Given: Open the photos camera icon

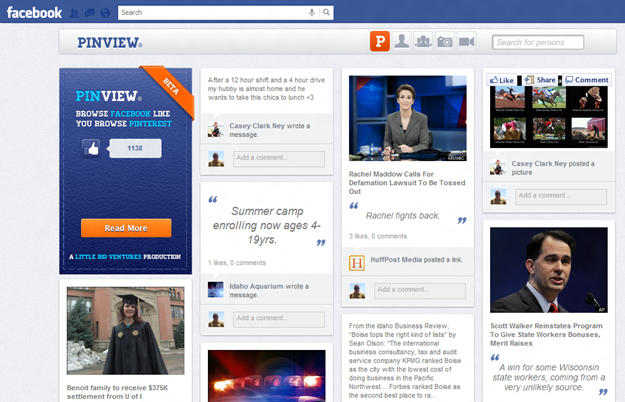Looking at the screenshot, I should coord(445,41).
